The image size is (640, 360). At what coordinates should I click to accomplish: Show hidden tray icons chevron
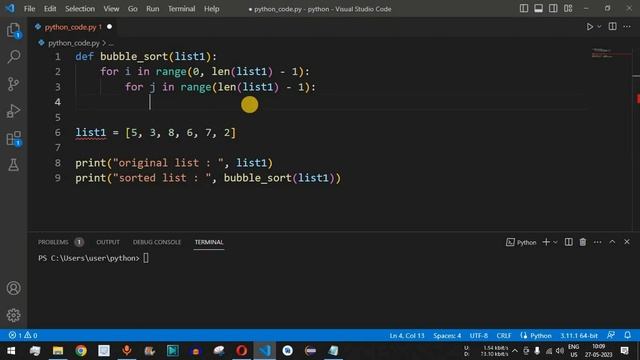(515, 351)
